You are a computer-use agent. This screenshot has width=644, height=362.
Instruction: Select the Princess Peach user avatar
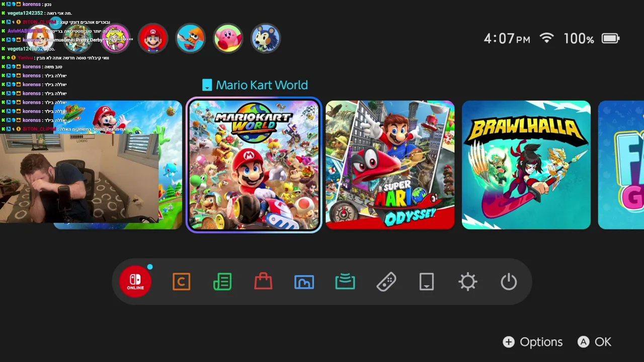pyautogui.click(x=115, y=38)
